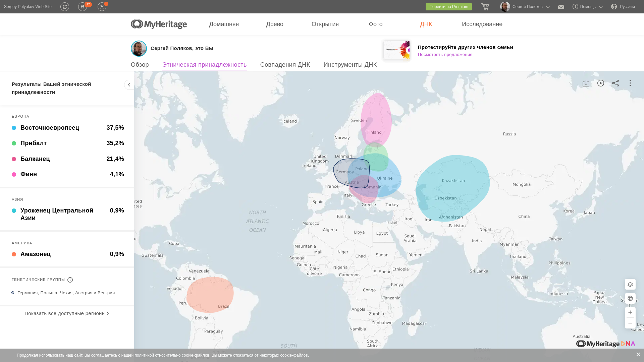Click the download map icon

[x=586, y=83]
